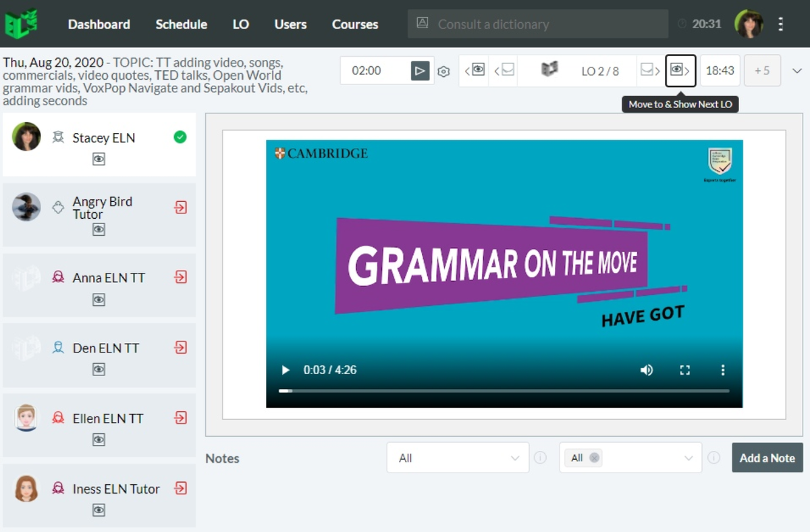Open the profile avatar in the header

749,24
